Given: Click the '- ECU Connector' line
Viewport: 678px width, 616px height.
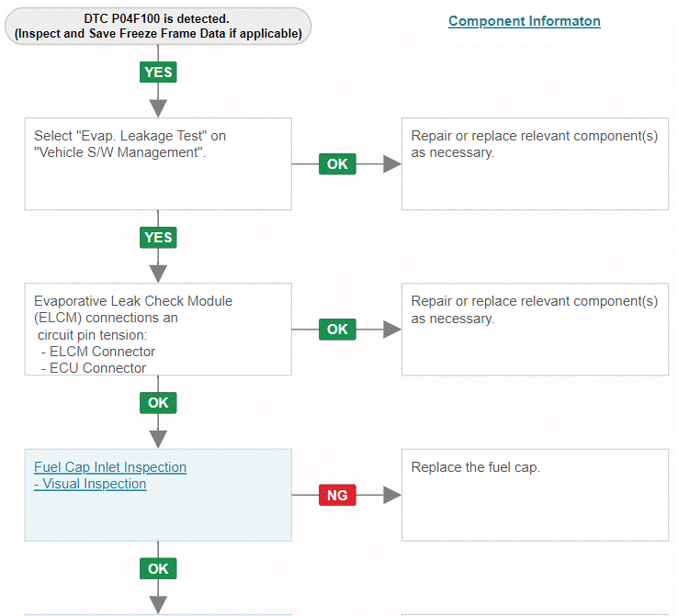Looking at the screenshot, I should point(94,368).
